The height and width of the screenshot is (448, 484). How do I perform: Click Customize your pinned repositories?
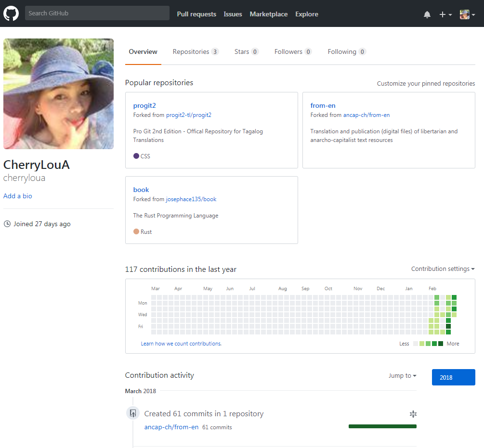[x=426, y=84]
